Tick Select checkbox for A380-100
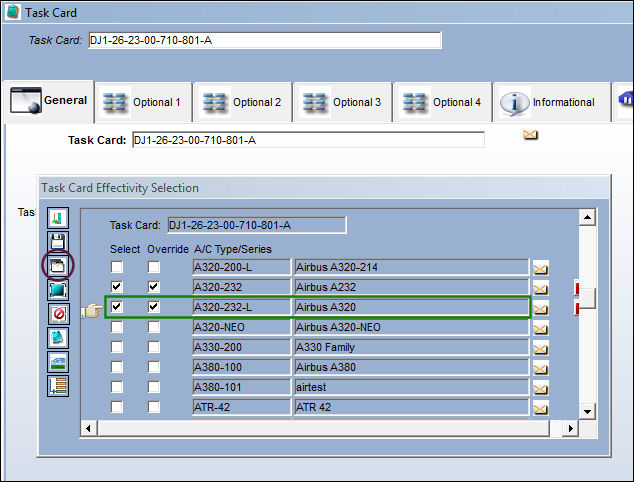 click(x=117, y=367)
